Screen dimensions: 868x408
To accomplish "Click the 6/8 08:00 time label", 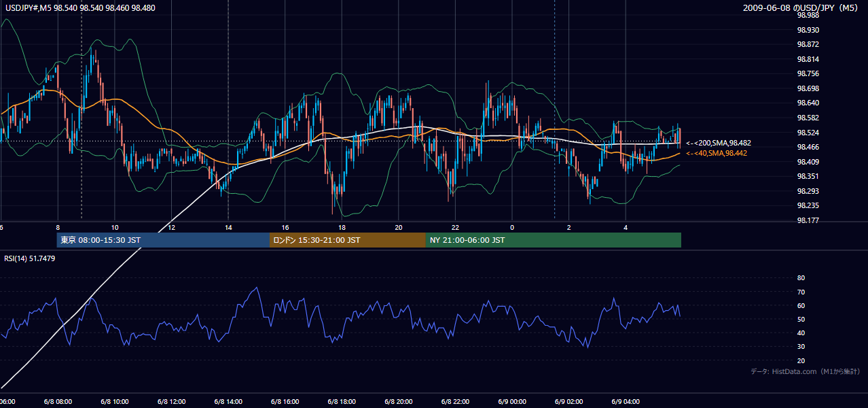I will (x=58, y=402).
